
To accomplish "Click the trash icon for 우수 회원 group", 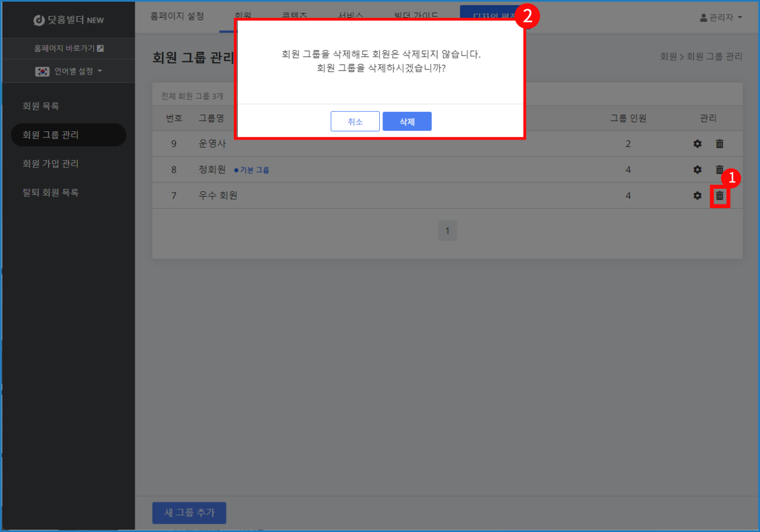I will [719, 196].
